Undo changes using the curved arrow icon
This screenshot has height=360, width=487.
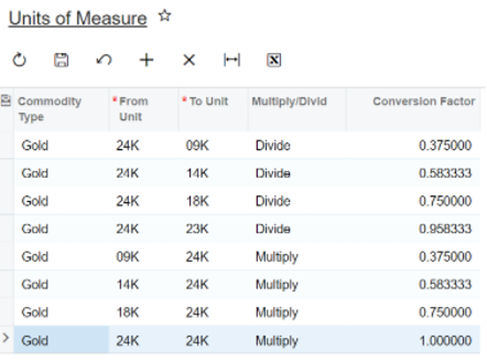[x=104, y=60]
